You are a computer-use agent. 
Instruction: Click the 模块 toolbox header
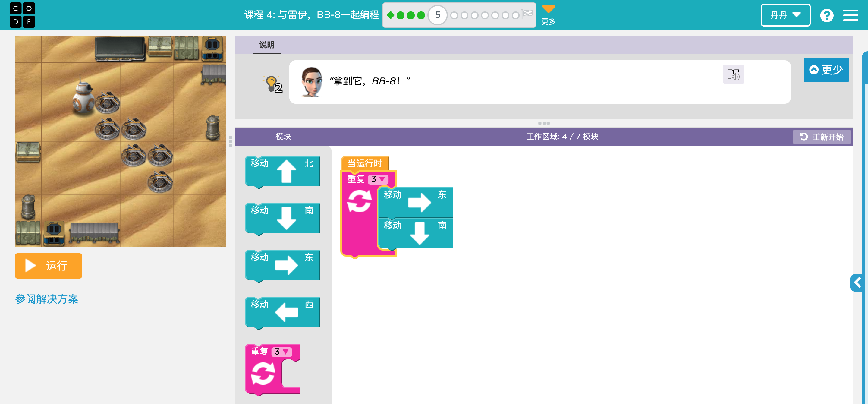283,137
